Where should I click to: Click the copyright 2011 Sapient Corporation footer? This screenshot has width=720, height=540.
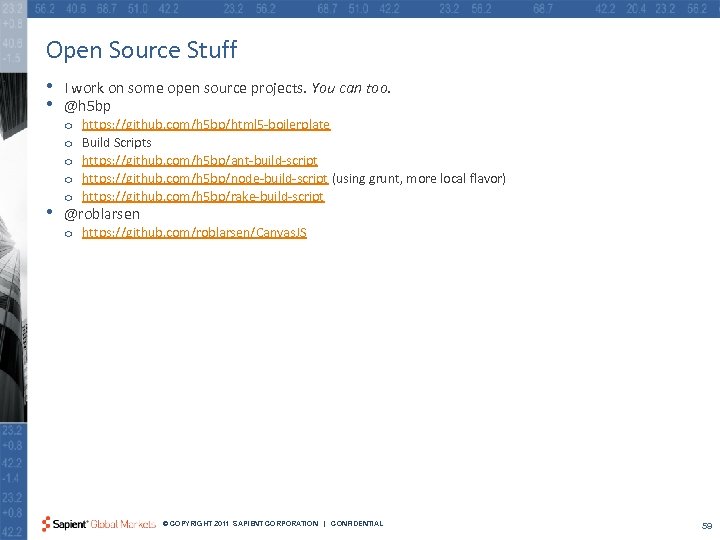pyautogui.click(x=241, y=523)
